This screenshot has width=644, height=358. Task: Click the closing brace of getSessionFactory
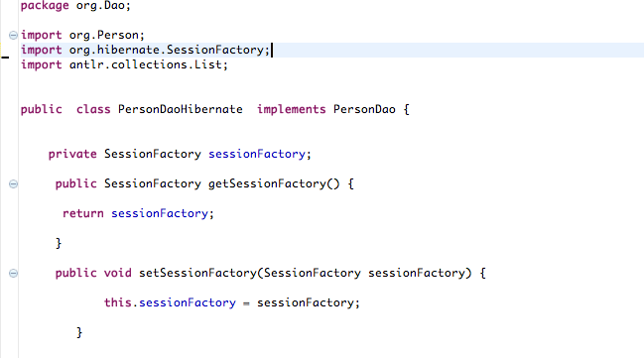pyautogui.click(x=59, y=243)
